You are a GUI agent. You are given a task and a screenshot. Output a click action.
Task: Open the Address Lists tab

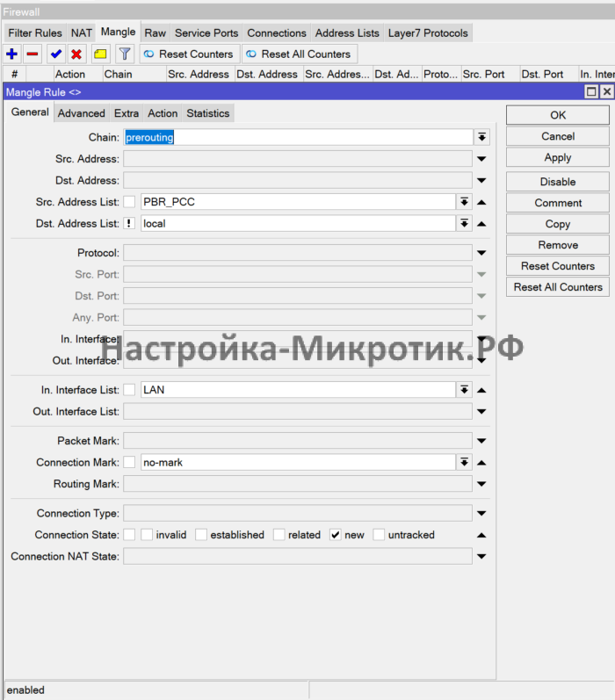[347, 33]
